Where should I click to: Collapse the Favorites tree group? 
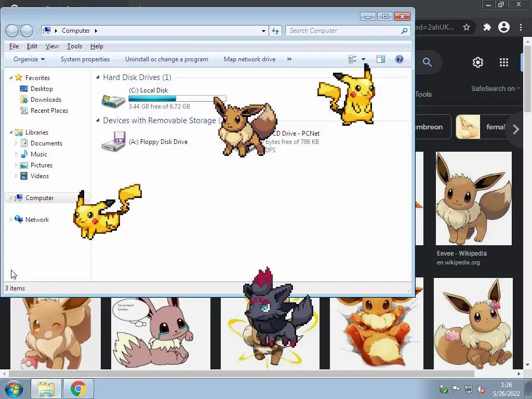11,78
